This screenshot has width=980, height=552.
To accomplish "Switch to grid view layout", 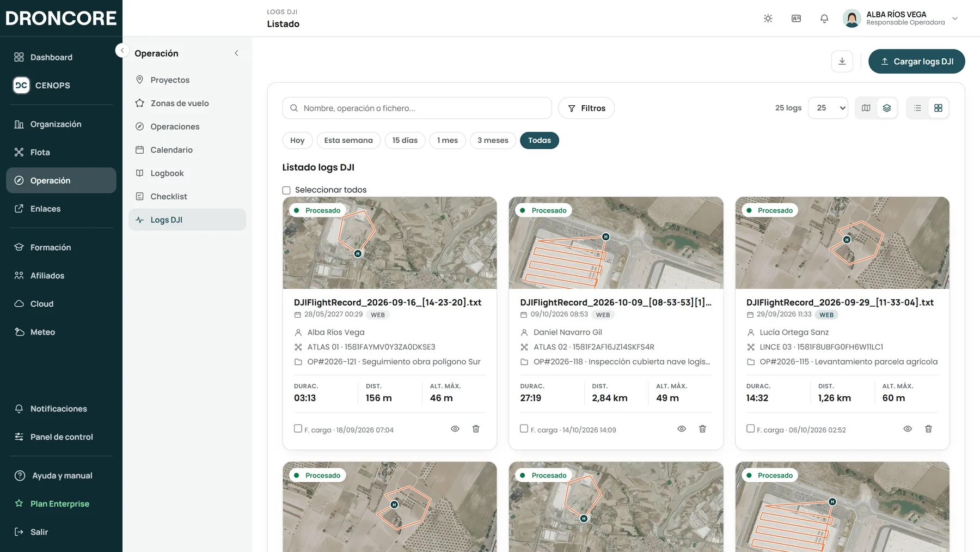I will point(938,108).
